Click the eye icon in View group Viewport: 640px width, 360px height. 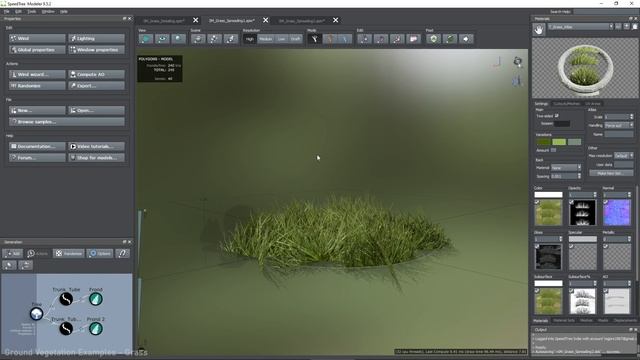click(x=162, y=39)
